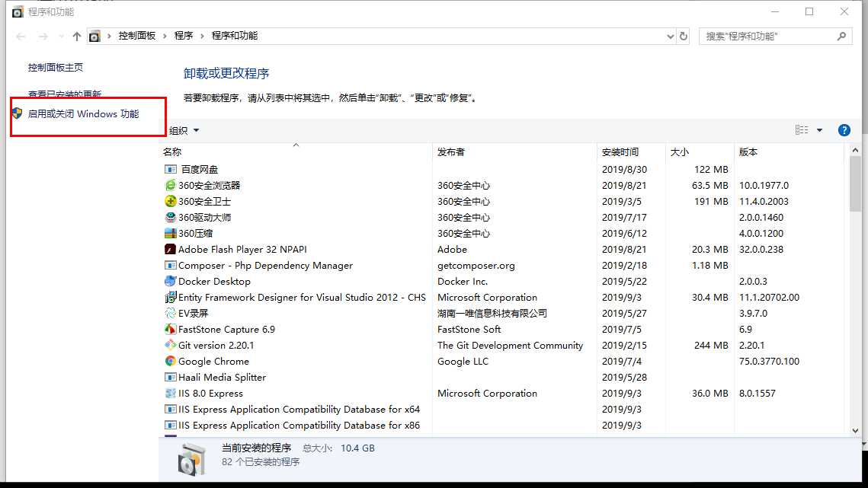Image resolution: width=868 pixels, height=488 pixels.
Task: Click 程序 breadcrumb segment
Action: pyautogui.click(x=183, y=36)
